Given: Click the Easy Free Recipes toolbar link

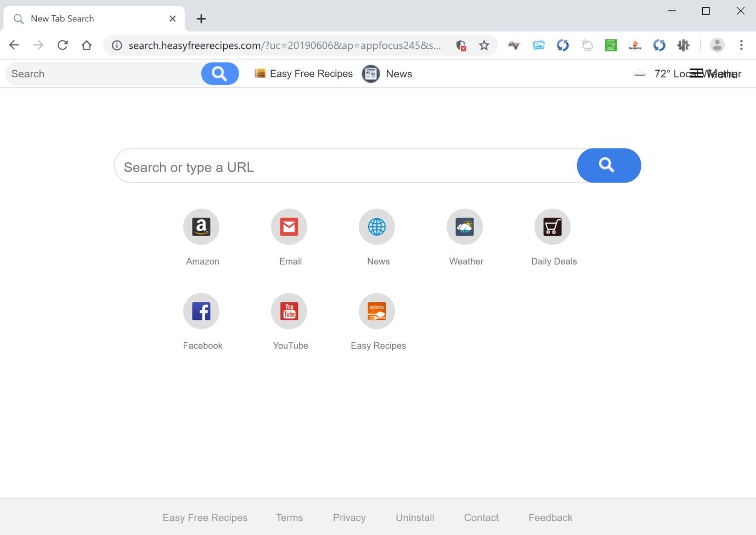Looking at the screenshot, I should pos(303,74).
